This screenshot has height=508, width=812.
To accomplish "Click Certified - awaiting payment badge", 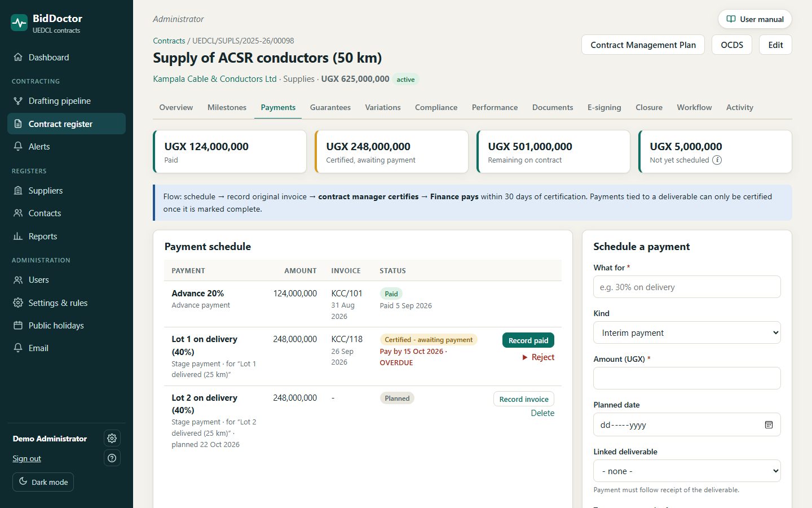I will click(429, 340).
